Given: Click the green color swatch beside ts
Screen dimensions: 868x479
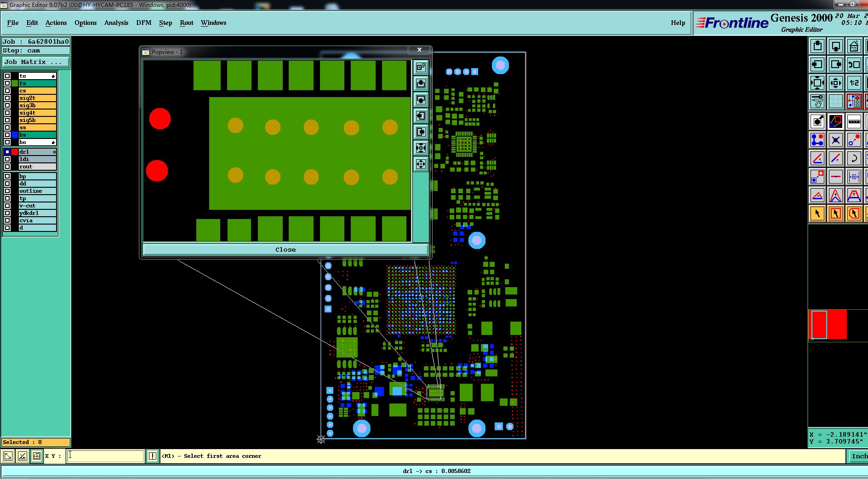Looking at the screenshot, I should 15,83.
